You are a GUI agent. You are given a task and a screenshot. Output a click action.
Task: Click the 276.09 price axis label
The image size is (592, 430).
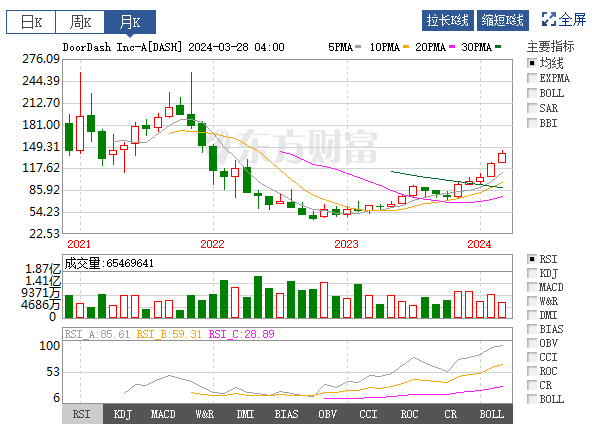[41, 59]
